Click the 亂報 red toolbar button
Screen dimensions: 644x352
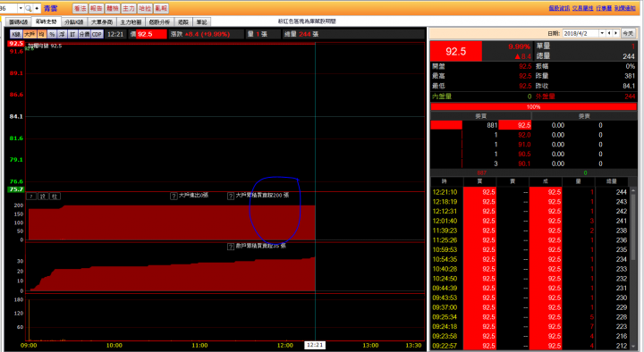(161, 8)
